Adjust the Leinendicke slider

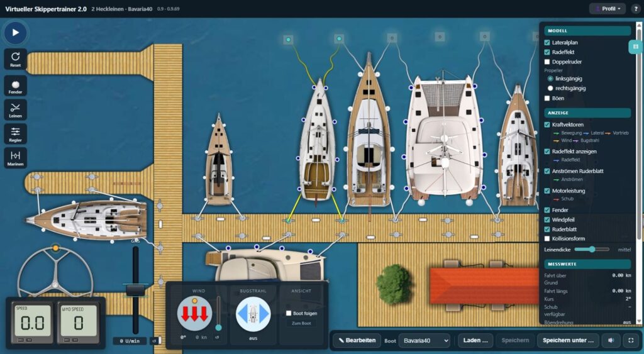click(x=591, y=249)
